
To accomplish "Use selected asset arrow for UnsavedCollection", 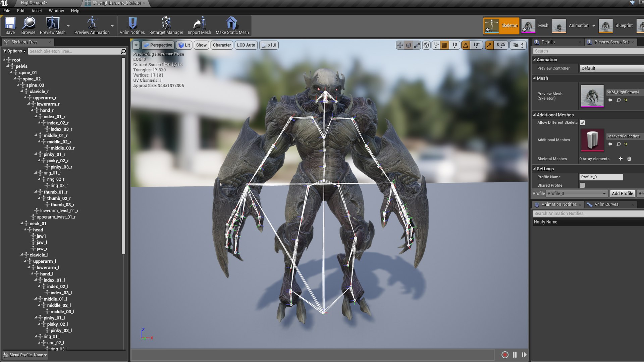I will (x=610, y=144).
